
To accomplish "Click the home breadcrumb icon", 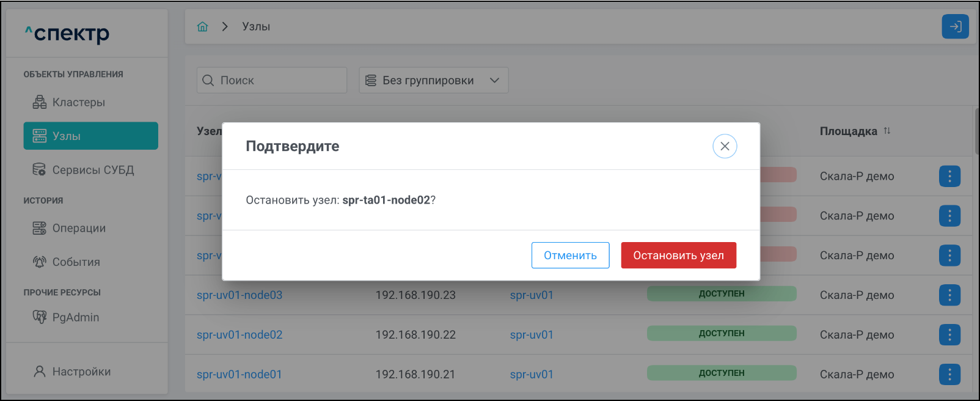I will [x=203, y=26].
